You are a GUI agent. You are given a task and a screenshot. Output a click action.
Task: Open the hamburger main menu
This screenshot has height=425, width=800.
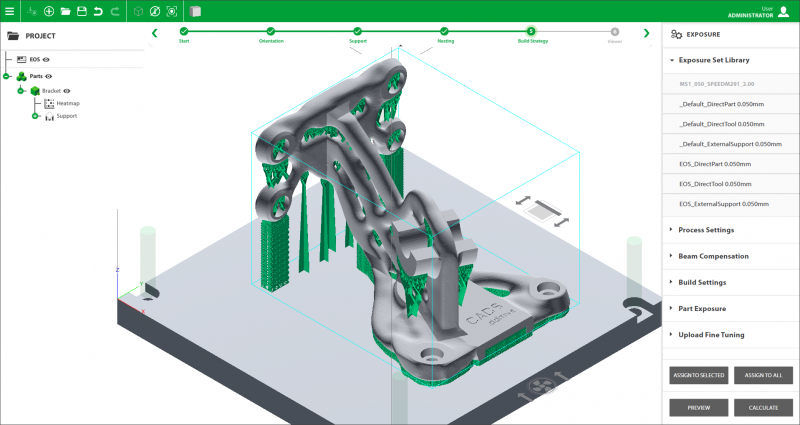9,11
